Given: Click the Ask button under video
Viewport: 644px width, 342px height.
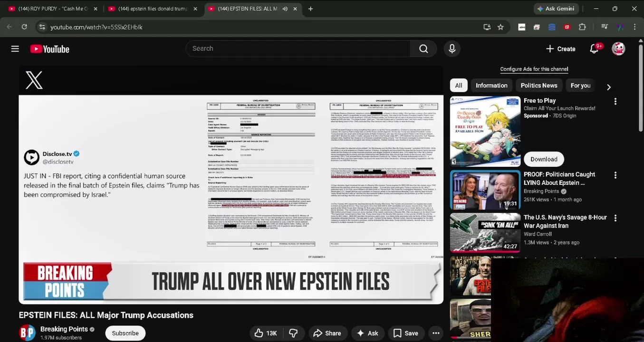Looking at the screenshot, I should click(x=367, y=333).
